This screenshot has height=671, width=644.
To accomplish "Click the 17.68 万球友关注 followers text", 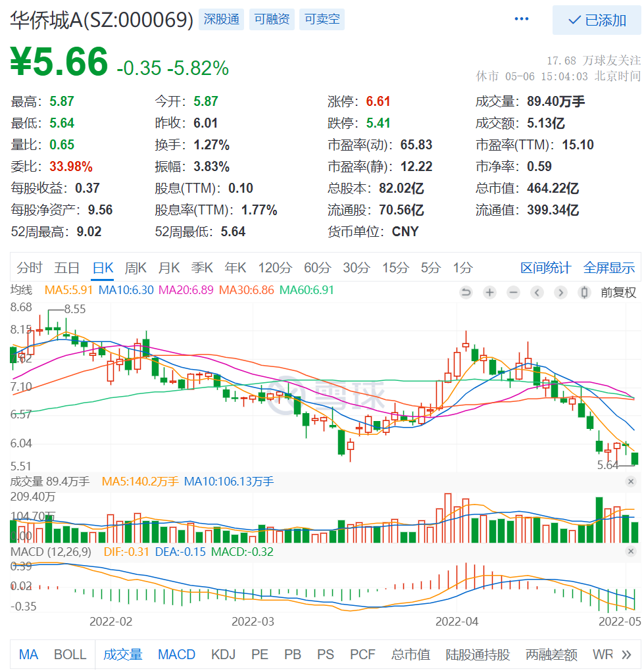I will [593, 61].
